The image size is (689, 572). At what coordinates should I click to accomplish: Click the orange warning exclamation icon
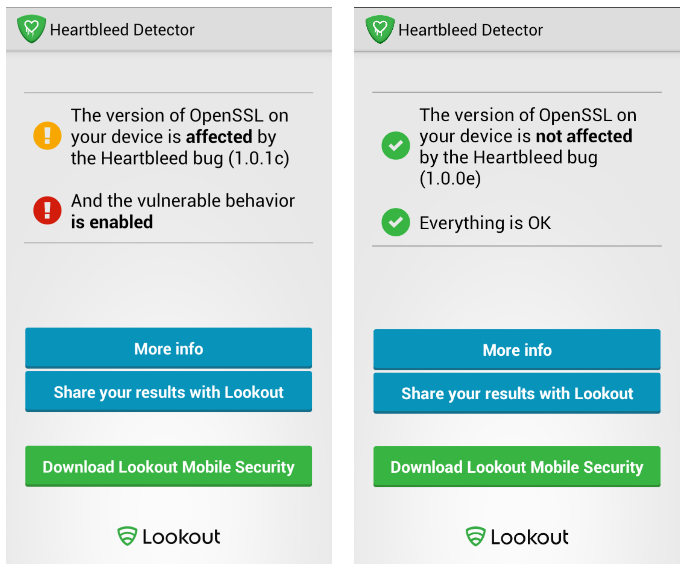pyautogui.click(x=47, y=137)
